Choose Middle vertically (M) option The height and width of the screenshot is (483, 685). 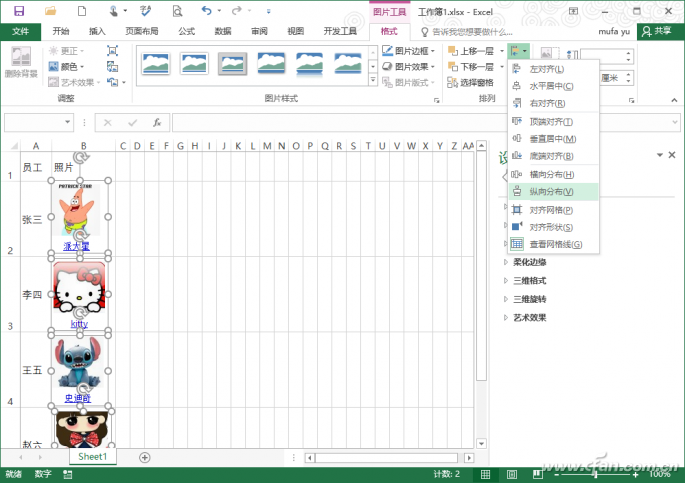coord(553,139)
